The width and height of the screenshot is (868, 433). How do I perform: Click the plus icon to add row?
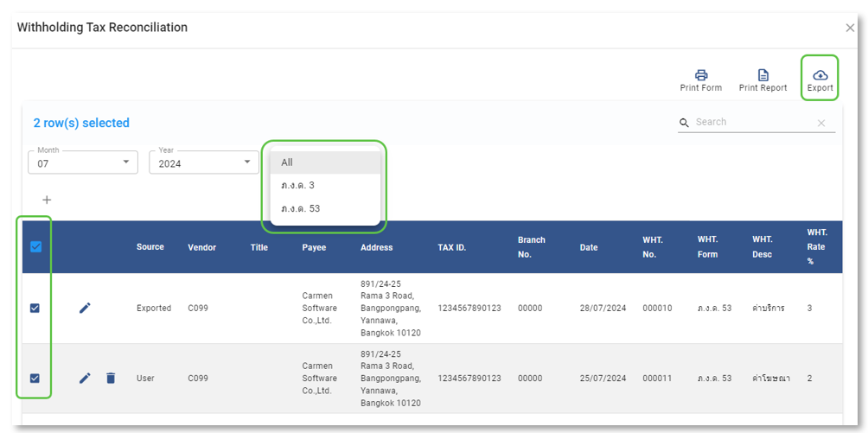[x=47, y=200]
